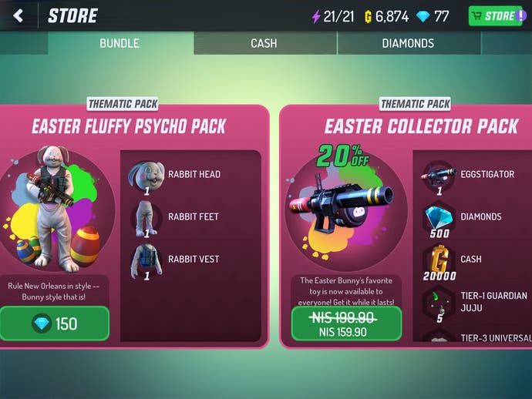Buy Easter Fluffy Psycho Pack for 150 diamonds
This screenshot has height=399, width=532.
[x=55, y=324]
